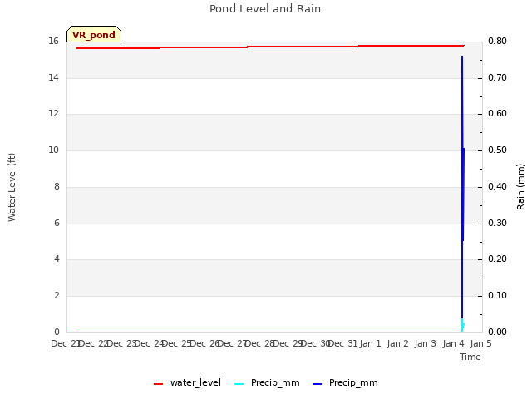This screenshot has height=399, width=532.
Task: Click the red water_level legend swatch
Action: (158, 384)
